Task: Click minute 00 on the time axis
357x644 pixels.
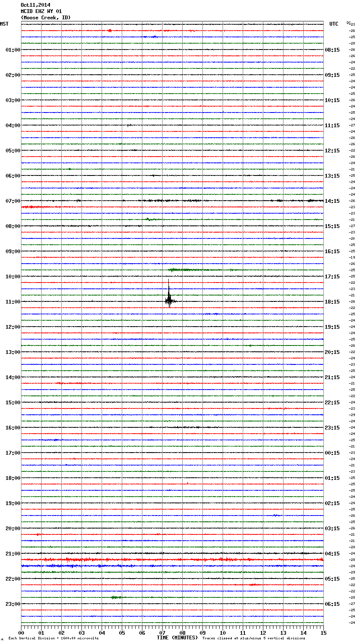Action: coord(21,633)
